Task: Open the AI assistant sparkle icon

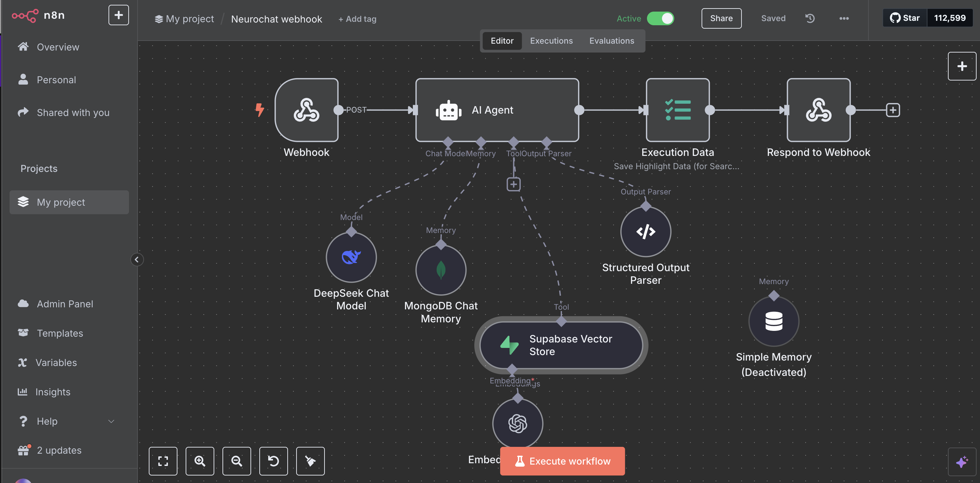Action: [962, 462]
